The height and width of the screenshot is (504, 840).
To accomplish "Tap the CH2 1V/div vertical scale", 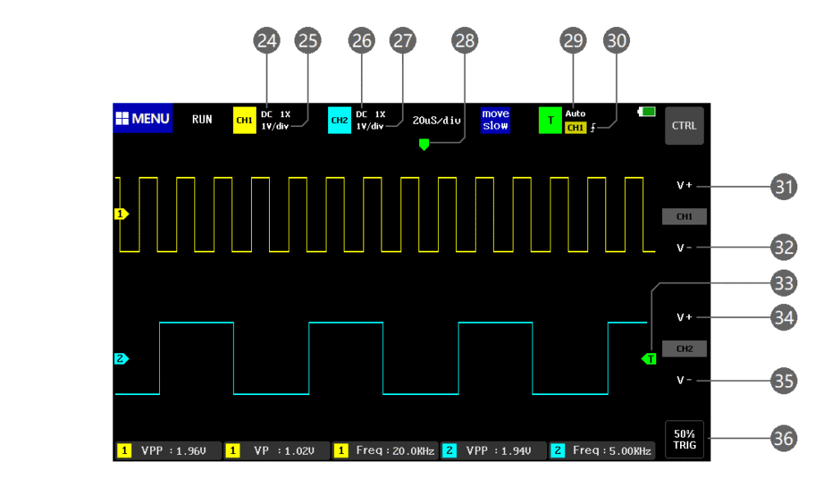I will tap(370, 127).
